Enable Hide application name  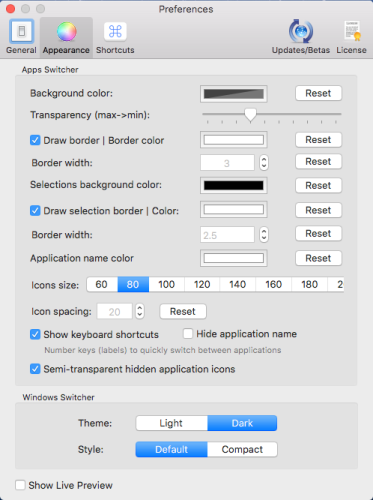188,334
